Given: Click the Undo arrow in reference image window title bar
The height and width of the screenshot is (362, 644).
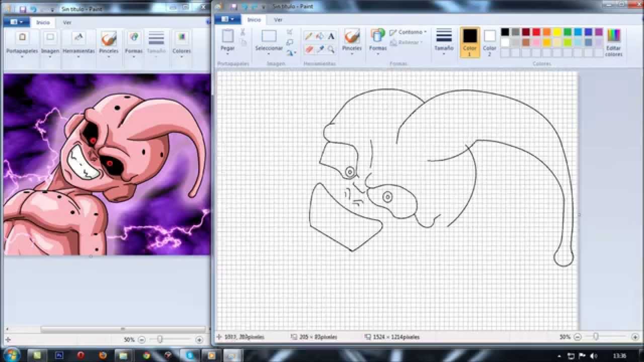Looking at the screenshot, I should 33,9.
